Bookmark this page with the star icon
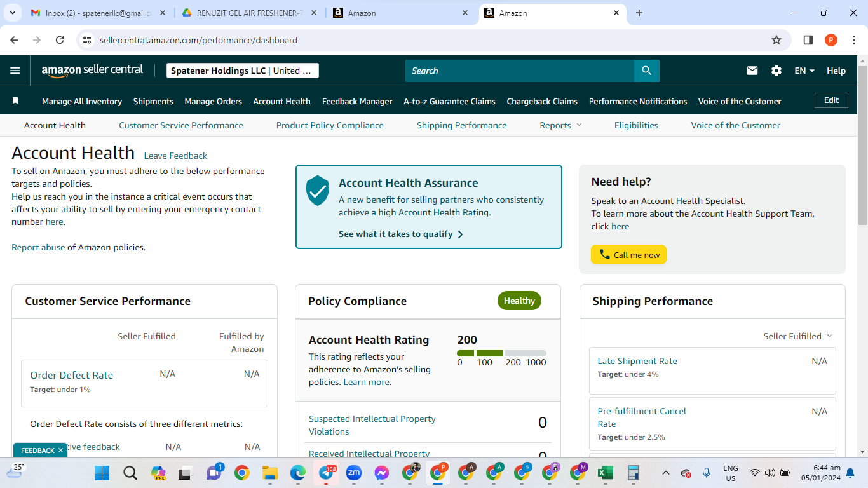Viewport: 868px width, 488px height. point(776,40)
